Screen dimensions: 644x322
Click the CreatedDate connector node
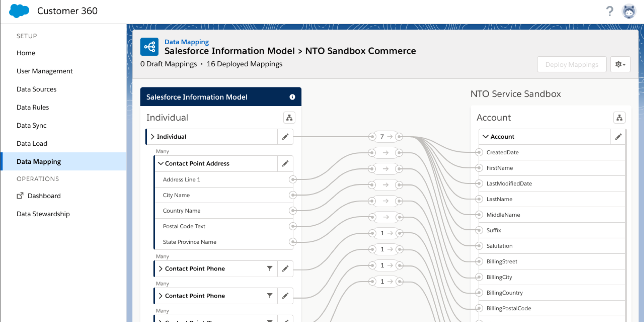click(479, 152)
